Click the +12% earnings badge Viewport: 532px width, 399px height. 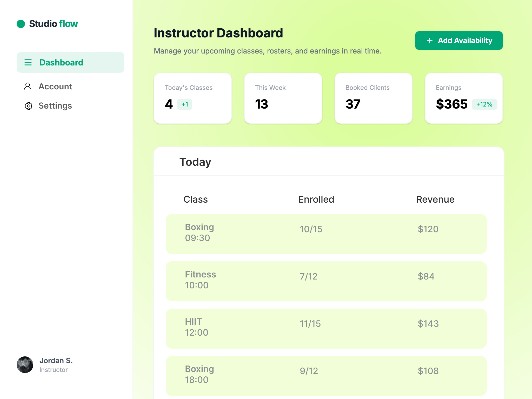484,104
